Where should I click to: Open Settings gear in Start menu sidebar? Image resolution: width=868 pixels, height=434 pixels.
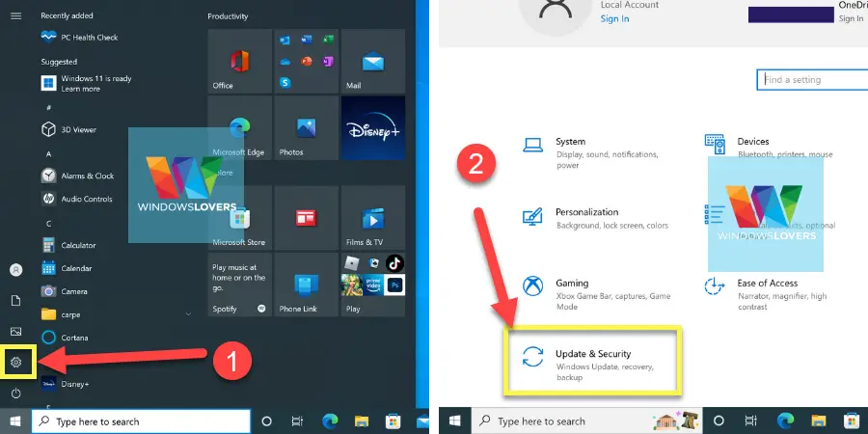pyautogui.click(x=16, y=362)
